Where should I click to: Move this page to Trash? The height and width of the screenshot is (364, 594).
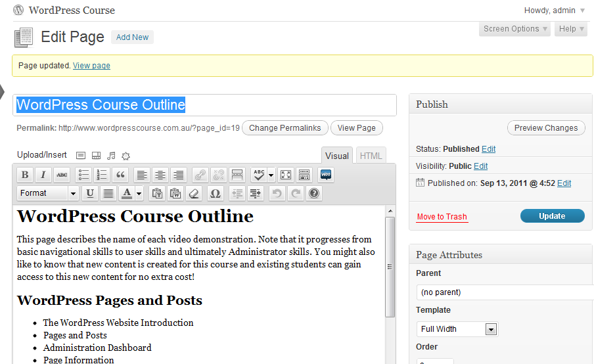(x=442, y=217)
